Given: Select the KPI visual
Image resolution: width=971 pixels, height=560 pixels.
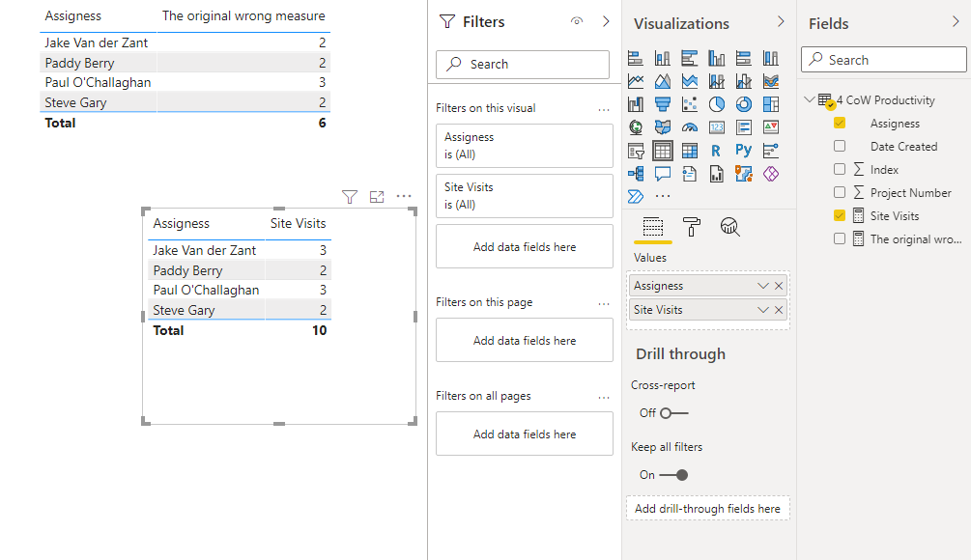Looking at the screenshot, I should (x=771, y=127).
